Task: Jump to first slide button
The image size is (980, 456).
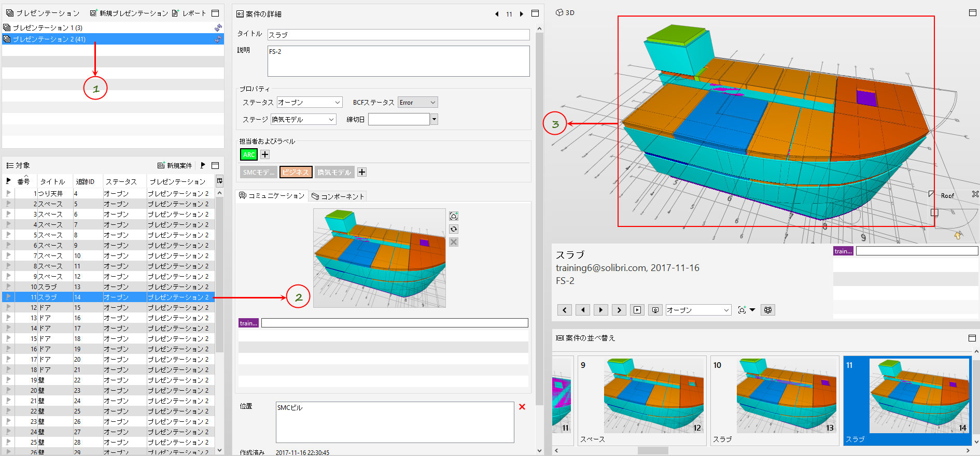Action: pos(565,310)
